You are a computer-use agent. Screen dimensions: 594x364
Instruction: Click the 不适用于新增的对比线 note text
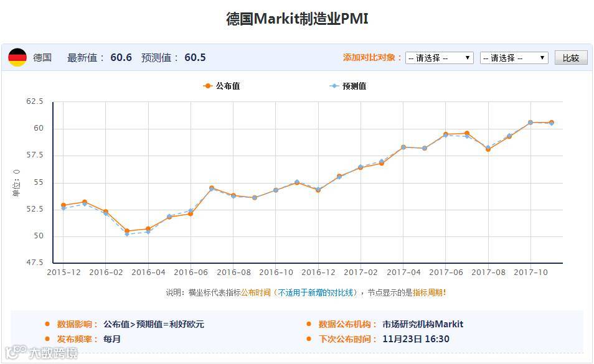coord(315,292)
